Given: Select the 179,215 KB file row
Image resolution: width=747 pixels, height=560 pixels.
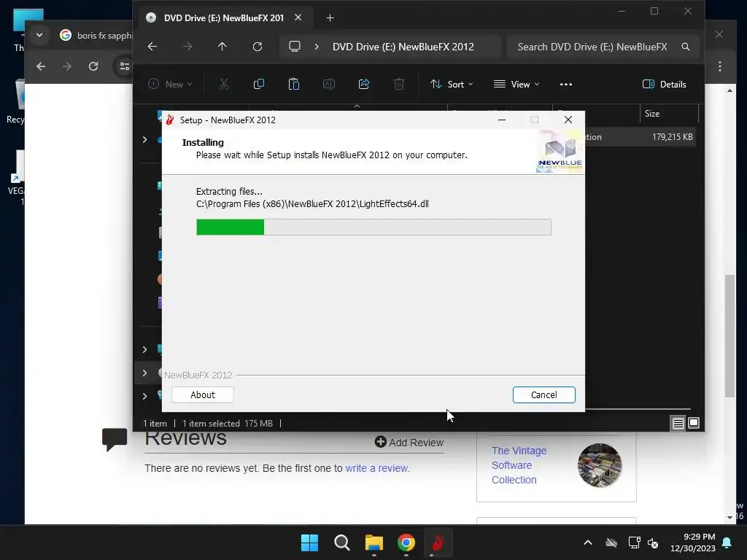Looking at the screenshot, I should [x=640, y=137].
